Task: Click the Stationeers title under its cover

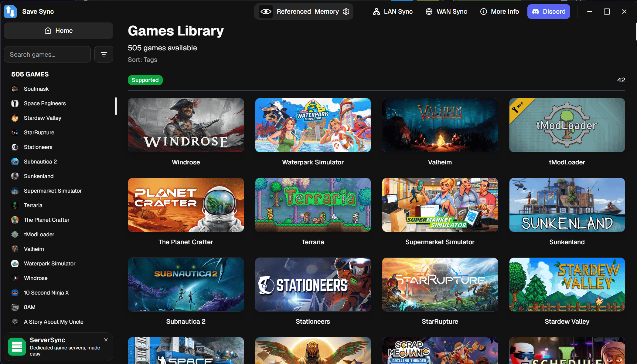Action: (x=313, y=322)
